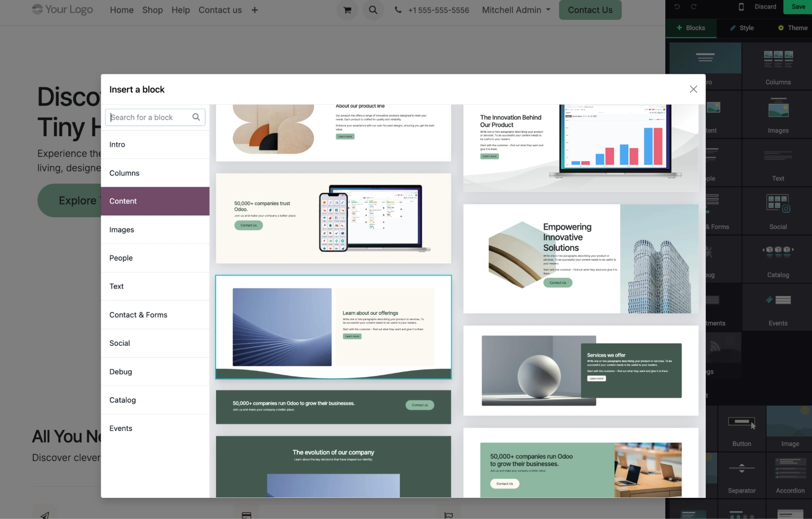Screen dimensions: 812x519
Task: Select the Images block category in dialog
Action: click(155, 229)
